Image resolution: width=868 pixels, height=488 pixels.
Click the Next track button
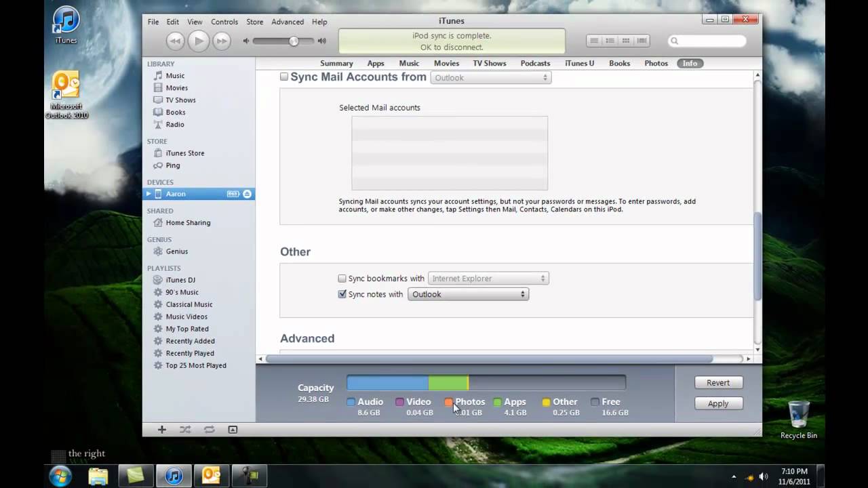click(222, 41)
